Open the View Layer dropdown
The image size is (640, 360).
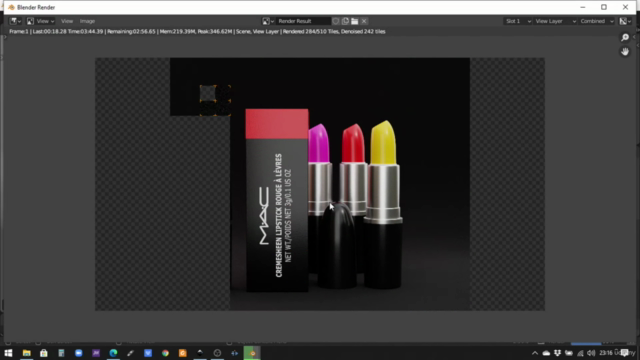pos(555,21)
